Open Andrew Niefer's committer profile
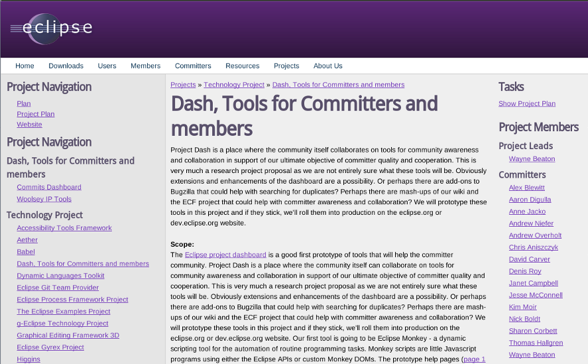 [x=531, y=223]
